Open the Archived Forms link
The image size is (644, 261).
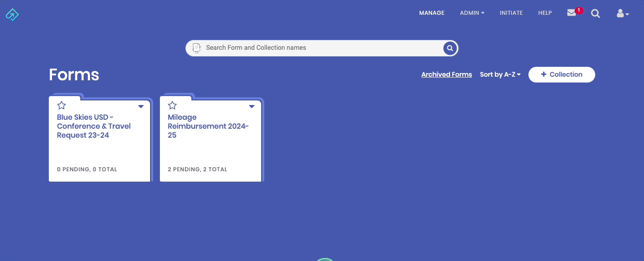click(x=447, y=74)
